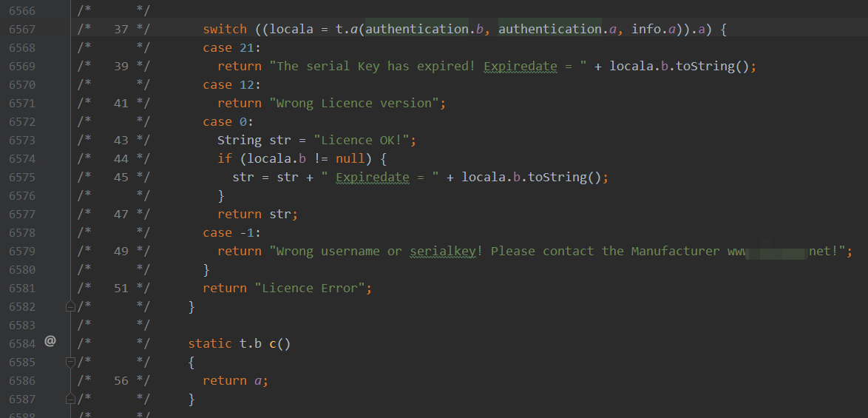Click the "case 21:" label
Image resolution: width=868 pixels, height=418 pixels.
[228, 47]
